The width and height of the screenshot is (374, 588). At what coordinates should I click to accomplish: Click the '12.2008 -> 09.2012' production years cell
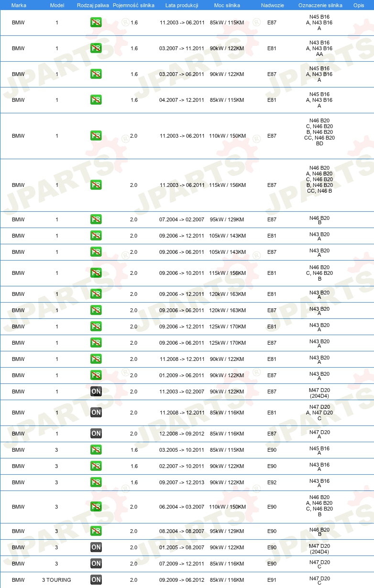point(182,434)
